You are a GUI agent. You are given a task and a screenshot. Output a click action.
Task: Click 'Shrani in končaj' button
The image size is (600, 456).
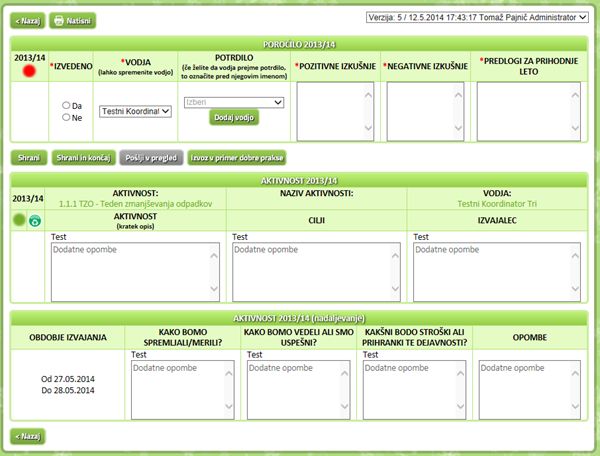[x=83, y=157]
